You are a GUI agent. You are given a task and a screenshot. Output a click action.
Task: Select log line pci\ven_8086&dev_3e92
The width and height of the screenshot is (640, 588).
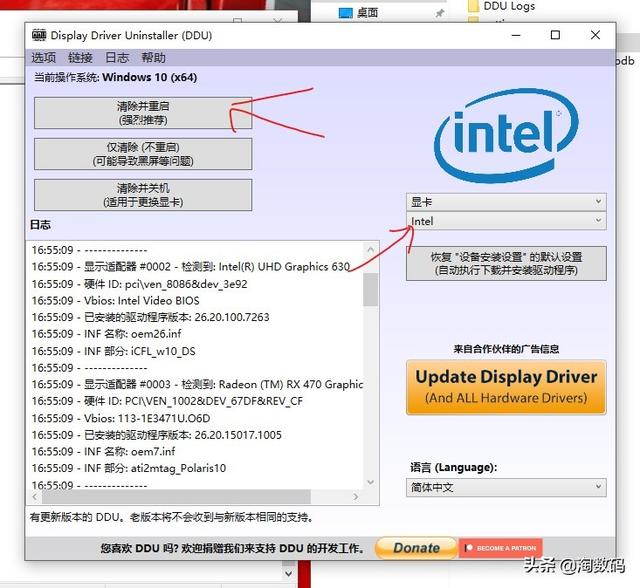(x=140, y=284)
